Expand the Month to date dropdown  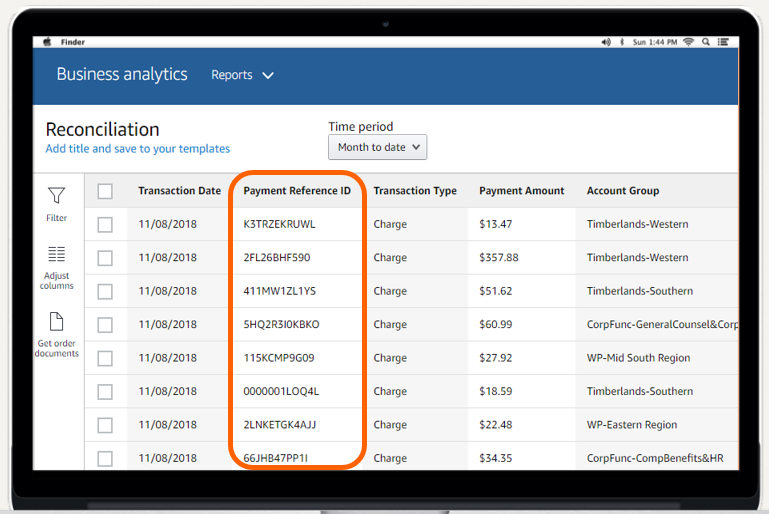click(x=377, y=147)
